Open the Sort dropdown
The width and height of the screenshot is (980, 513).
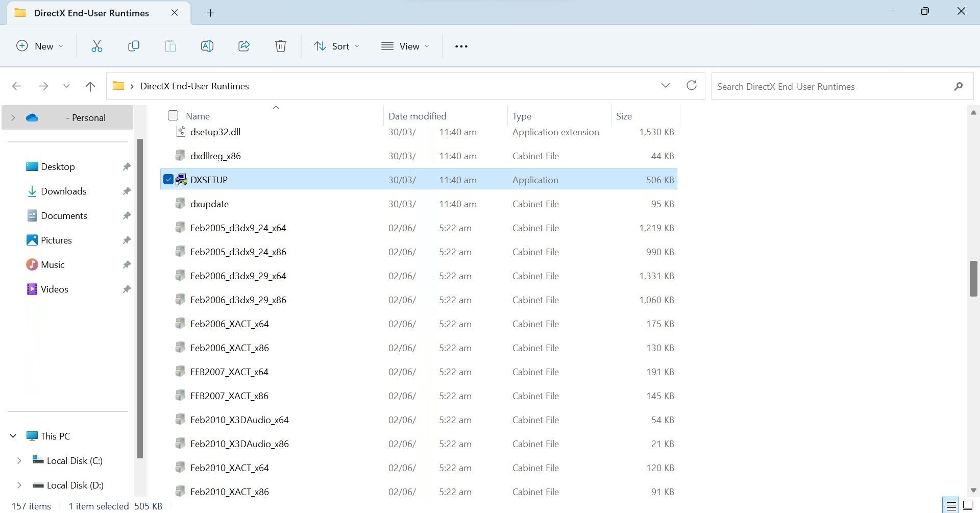(x=336, y=46)
